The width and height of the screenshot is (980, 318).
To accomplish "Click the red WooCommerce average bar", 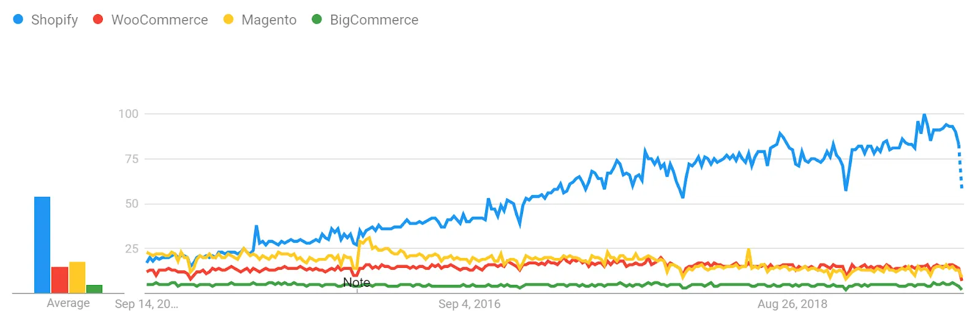I will pyautogui.click(x=59, y=279).
